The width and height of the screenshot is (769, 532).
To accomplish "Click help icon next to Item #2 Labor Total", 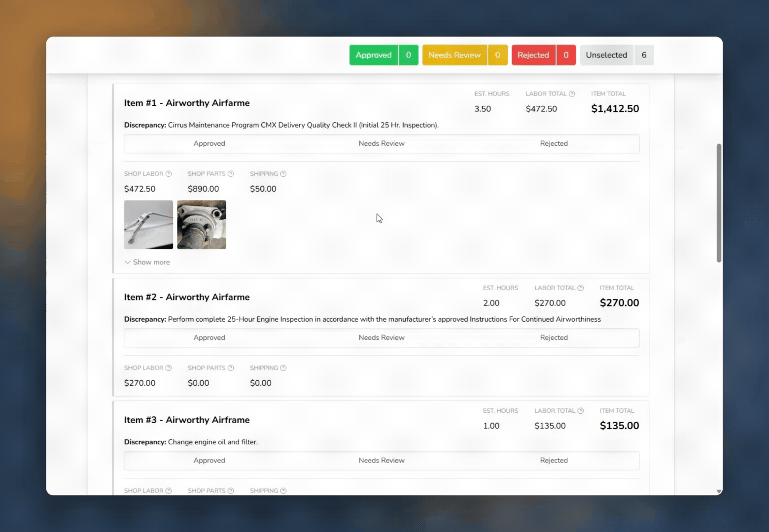I will (x=581, y=288).
